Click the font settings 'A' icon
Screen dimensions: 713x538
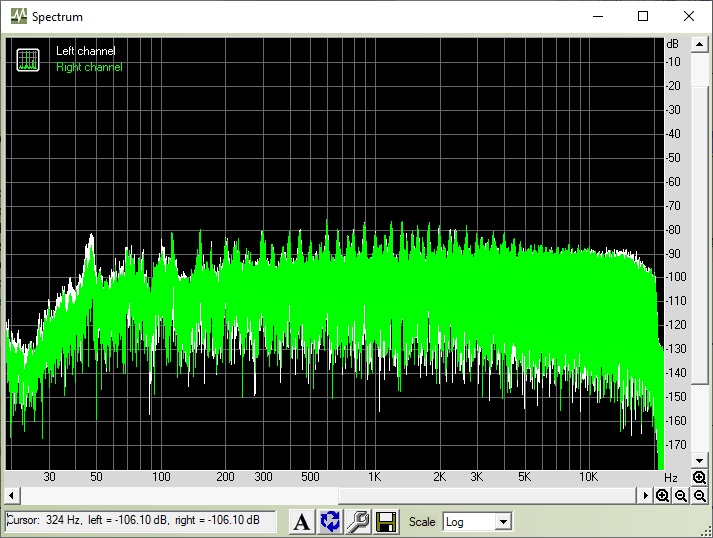pyautogui.click(x=302, y=521)
